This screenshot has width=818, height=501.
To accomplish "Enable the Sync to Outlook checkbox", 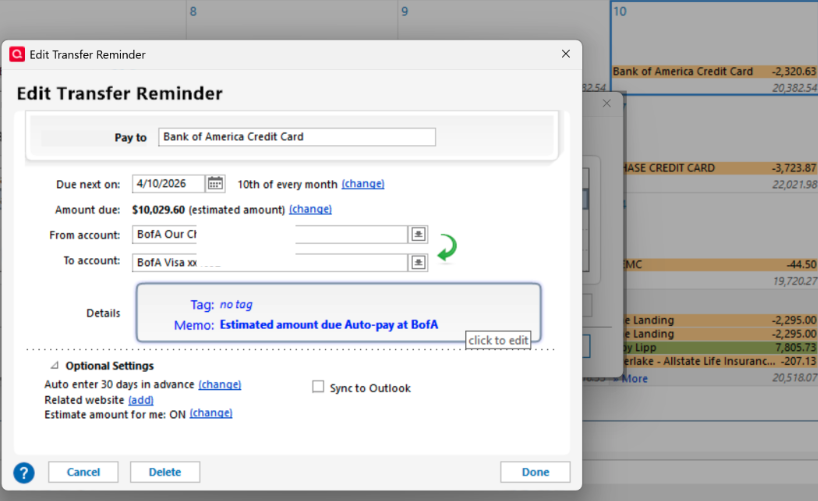I will (x=318, y=387).
